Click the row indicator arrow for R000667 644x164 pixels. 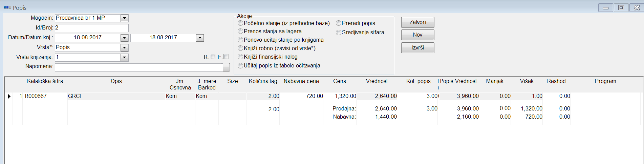coord(9,96)
